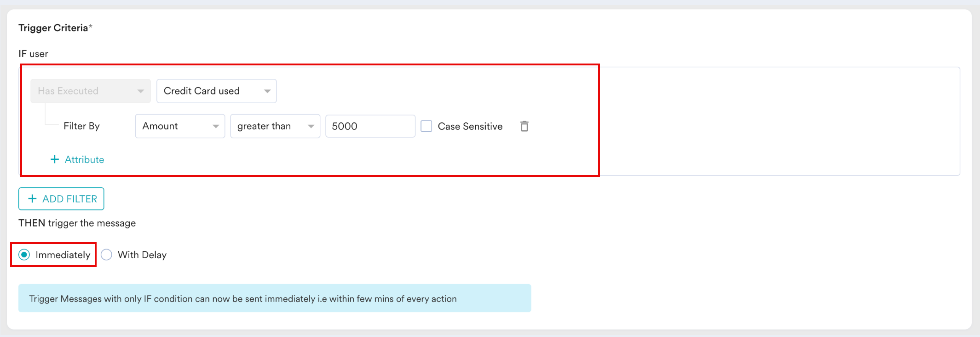Open the greater than operator dropdown
The image size is (980, 337).
pos(275,126)
